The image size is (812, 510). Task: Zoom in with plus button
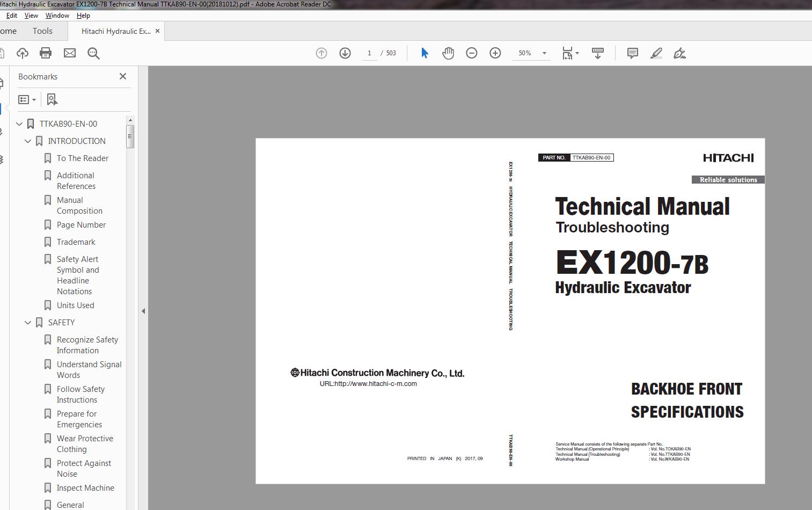click(x=495, y=53)
